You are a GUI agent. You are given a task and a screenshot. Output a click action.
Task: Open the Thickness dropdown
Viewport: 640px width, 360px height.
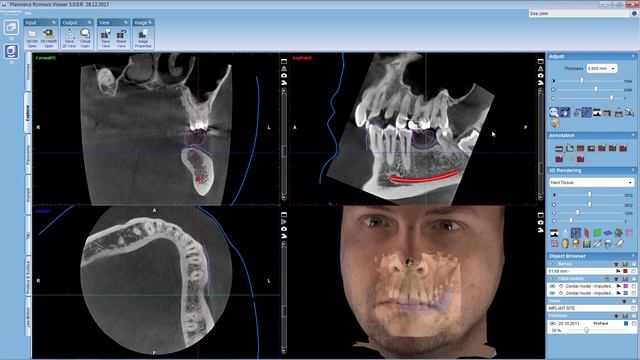602,69
